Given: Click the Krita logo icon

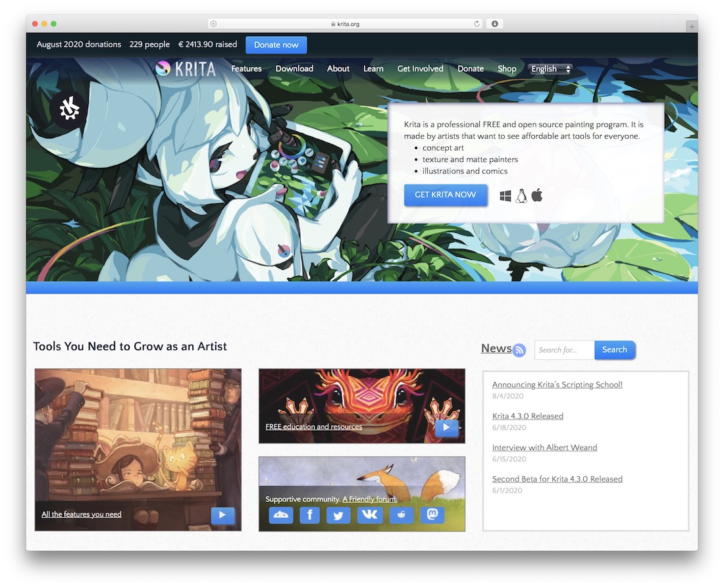Looking at the screenshot, I should (163, 68).
